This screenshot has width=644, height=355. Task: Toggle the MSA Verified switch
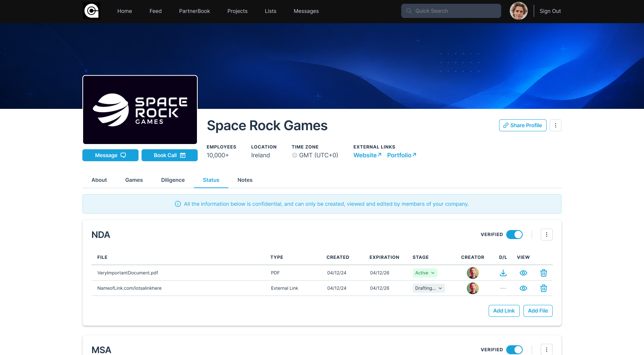(514, 350)
